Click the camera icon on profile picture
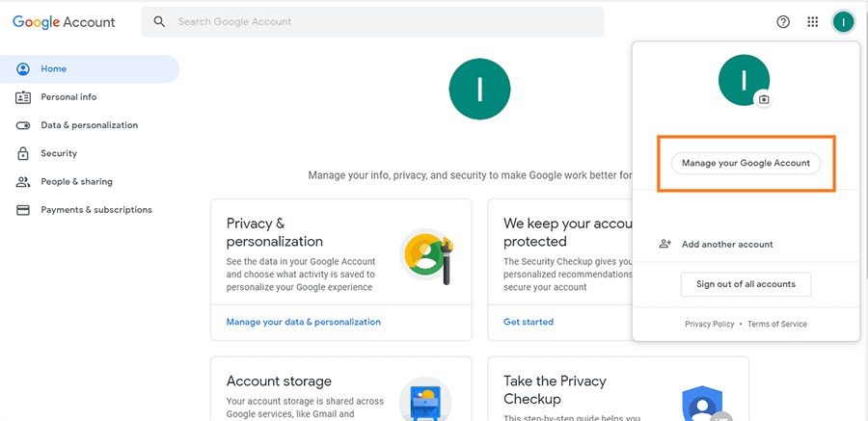The width and height of the screenshot is (868, 421). (x=764, y=99)
